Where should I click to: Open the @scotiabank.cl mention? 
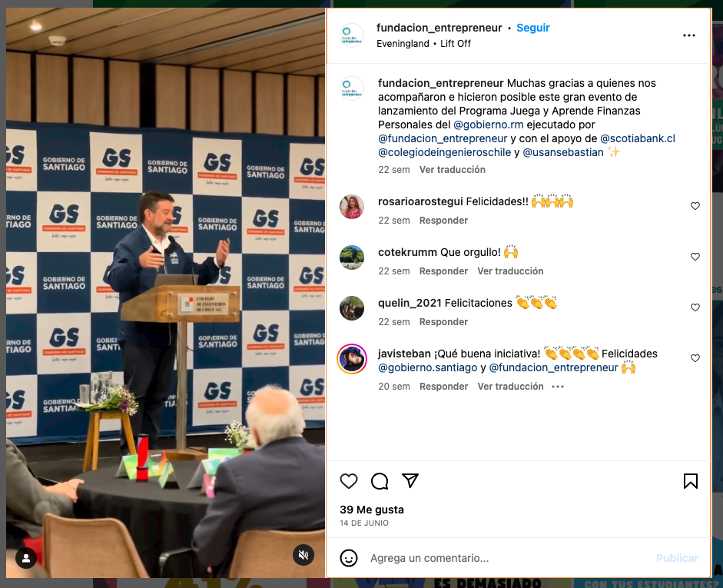click(x=638, y=138)
